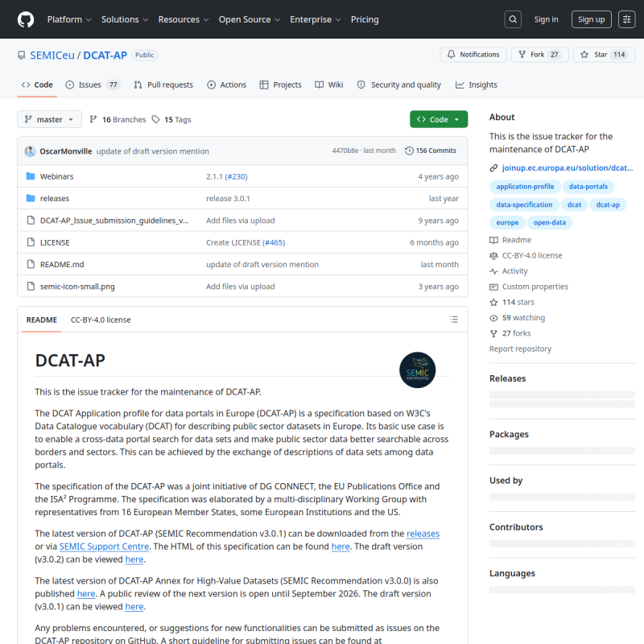The height and width of the screenshot is (644, 644).
Task: View the 114 stars entry
Action: tap(512, 303)
